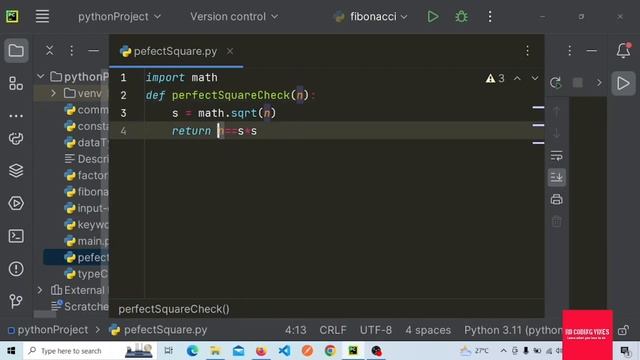
Task: Open the pythonProject project dropdown
Action: coord(119,17)
